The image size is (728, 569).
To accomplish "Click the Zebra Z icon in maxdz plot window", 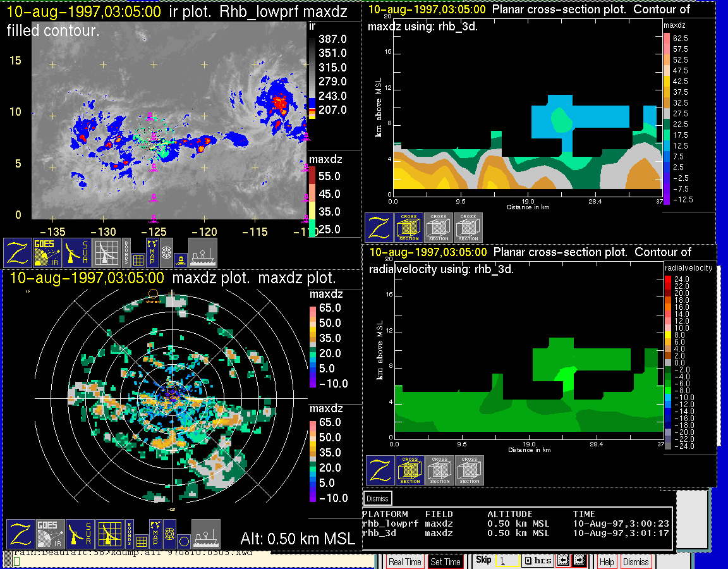I will pyautogui.click(x=21, y=534).
